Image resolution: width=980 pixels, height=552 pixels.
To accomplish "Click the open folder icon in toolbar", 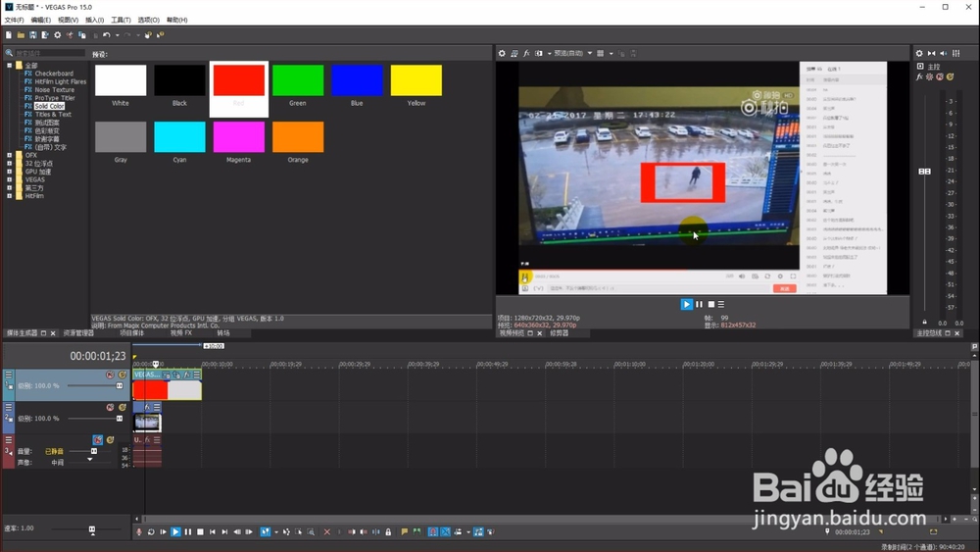I will tap(21, 35).
